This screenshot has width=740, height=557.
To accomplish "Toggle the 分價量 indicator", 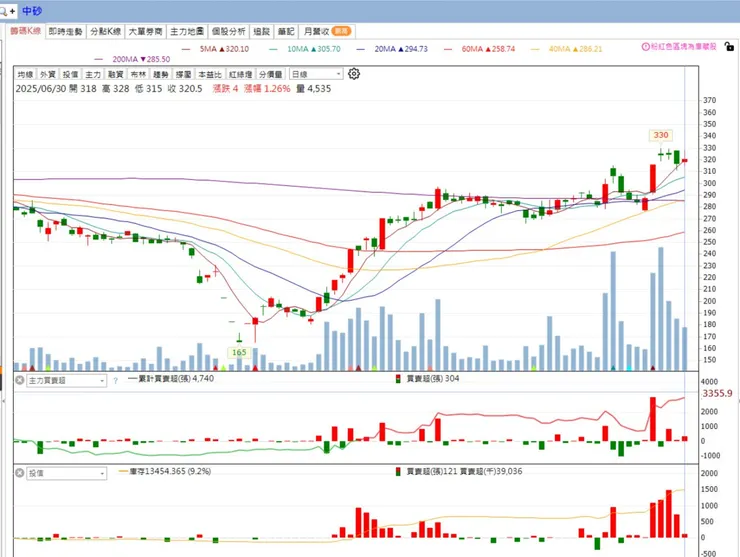I will 271,74.
